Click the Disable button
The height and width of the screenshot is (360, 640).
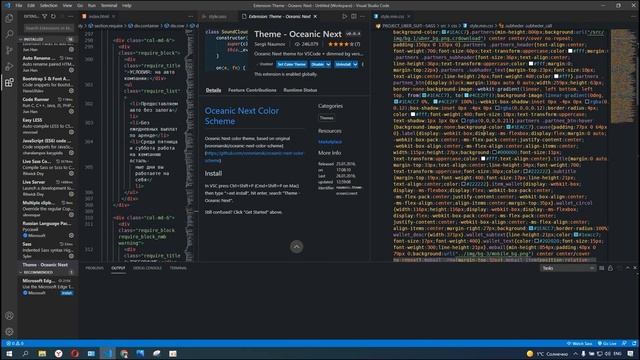pos(317,64)
